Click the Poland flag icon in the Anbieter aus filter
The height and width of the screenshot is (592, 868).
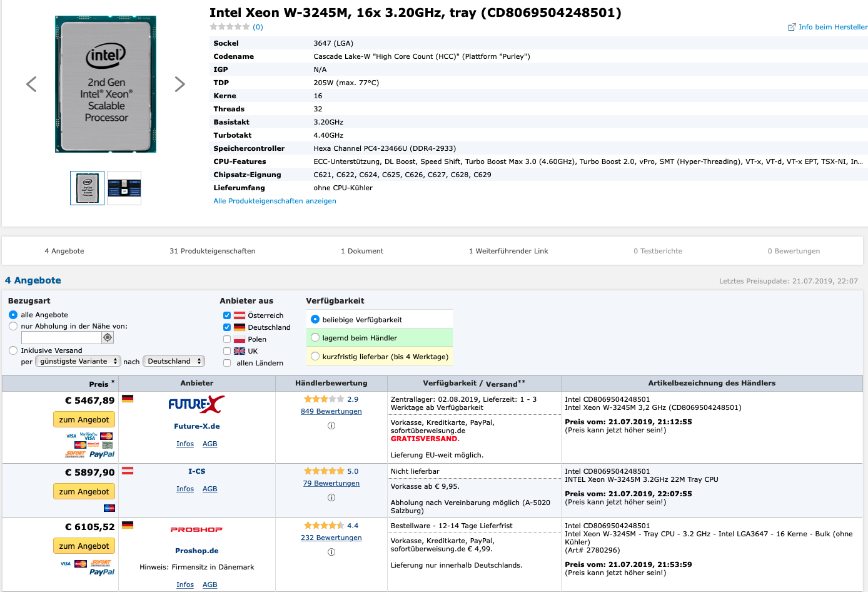(240, 339)
